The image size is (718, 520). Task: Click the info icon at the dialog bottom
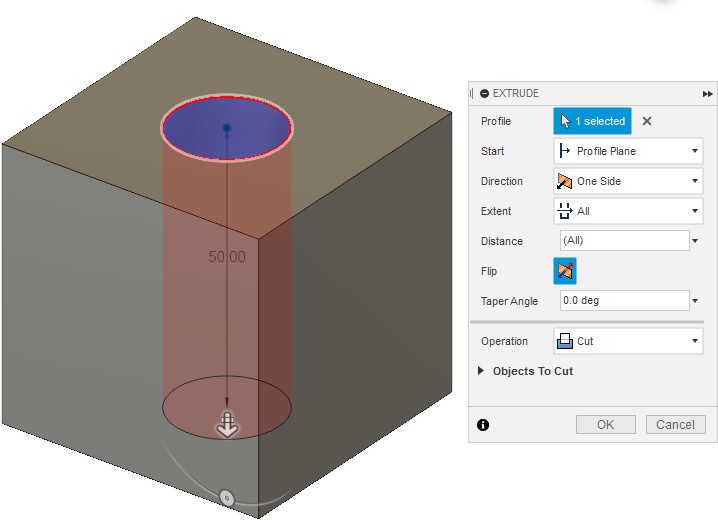coord(483,425)
